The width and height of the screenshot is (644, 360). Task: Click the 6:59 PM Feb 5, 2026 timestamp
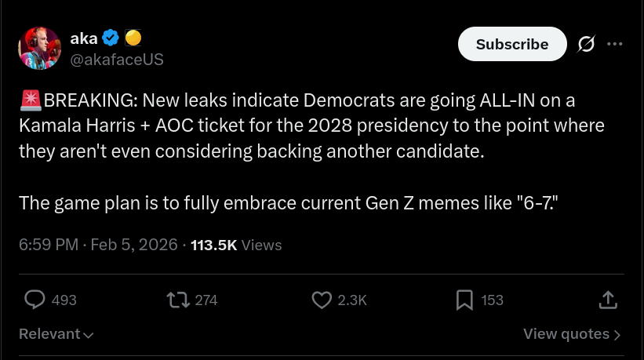click(98, 245)
